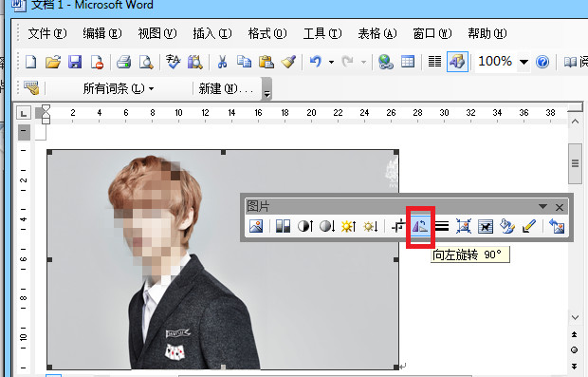The width and height of the screenshot is (588, 377).
Task: Expand the undo history dropdown arrow
Action: click(x=331, y=62)
